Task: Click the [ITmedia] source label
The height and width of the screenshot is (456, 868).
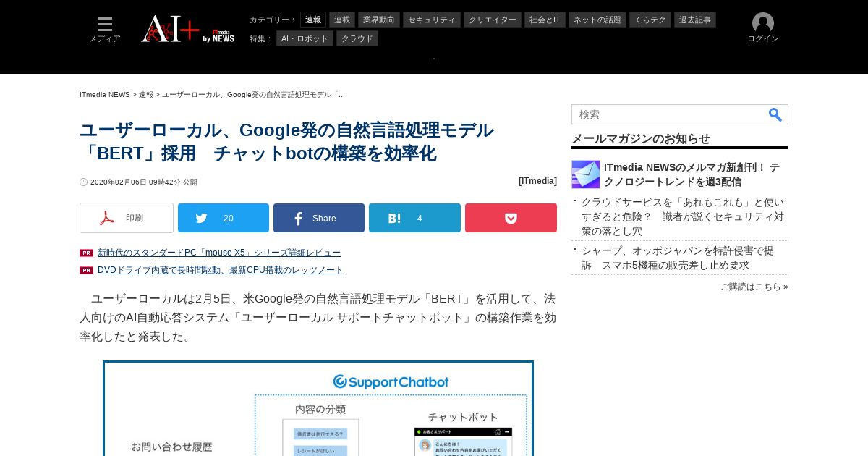Action: coord(537,181)
